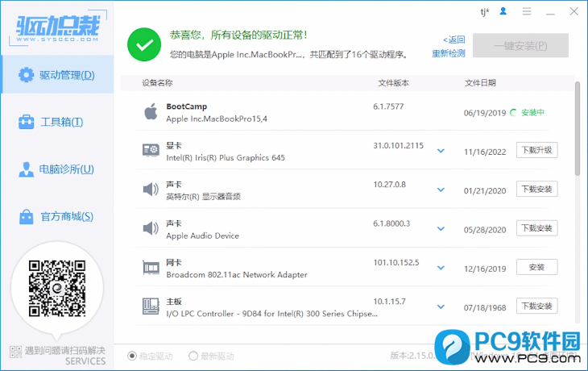Click 下载升级 for the 显卡 driver
The height and width of the screenshot is (371, 588).
(x=536, y=150)
